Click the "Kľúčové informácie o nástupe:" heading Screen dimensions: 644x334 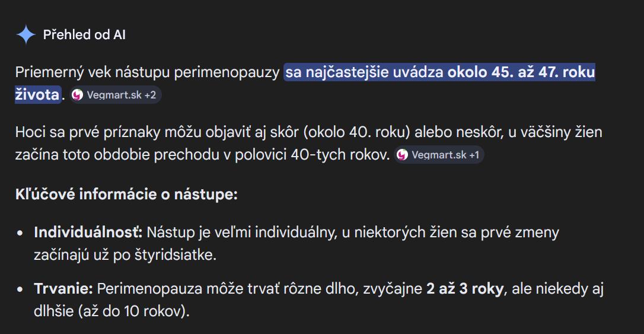coord(126,194)
